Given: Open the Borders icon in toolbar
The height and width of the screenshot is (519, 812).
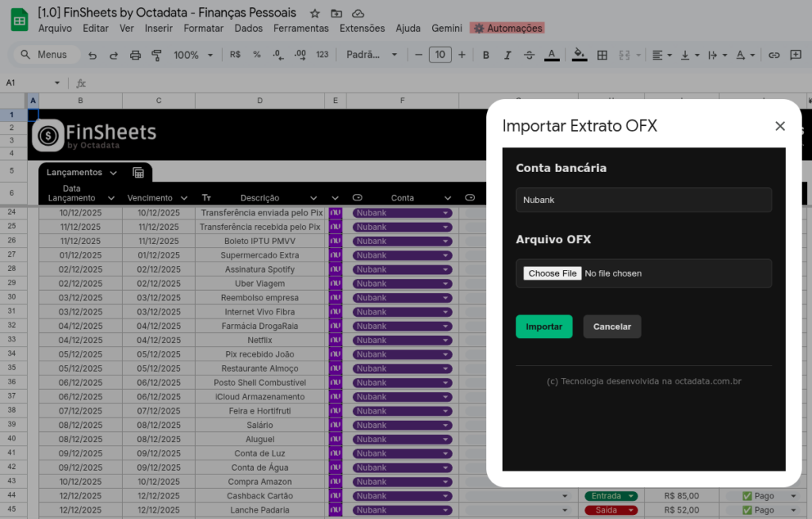Looking at the screenshot, I should 602,55.
